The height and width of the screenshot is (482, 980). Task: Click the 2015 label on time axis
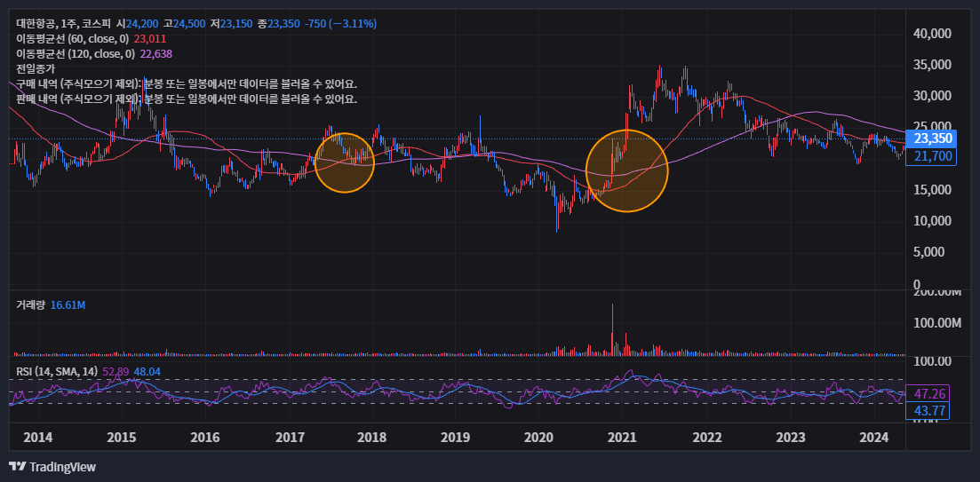coord(121,437)
